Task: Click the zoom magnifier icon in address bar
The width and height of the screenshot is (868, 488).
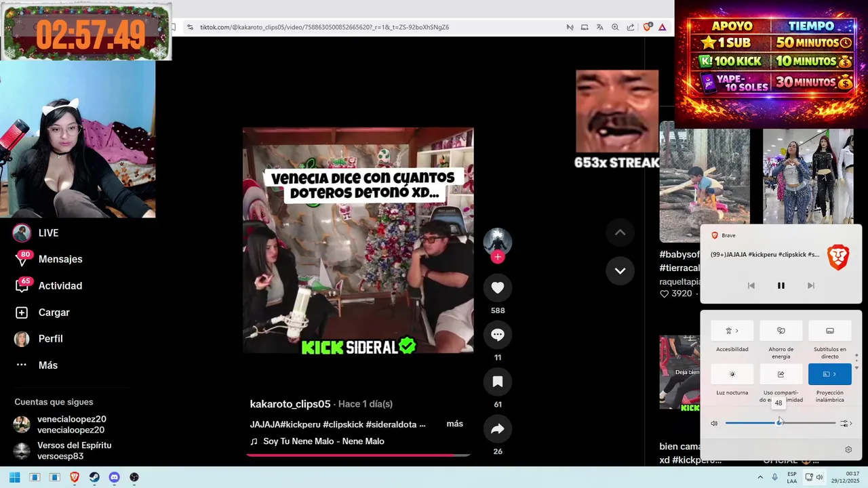Action: point(615,27)
